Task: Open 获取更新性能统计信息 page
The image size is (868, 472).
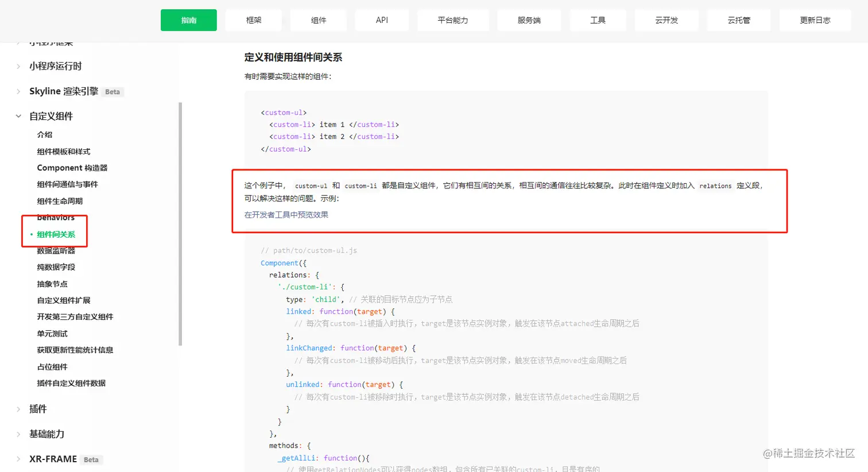Action: click(x=75, y=350)
